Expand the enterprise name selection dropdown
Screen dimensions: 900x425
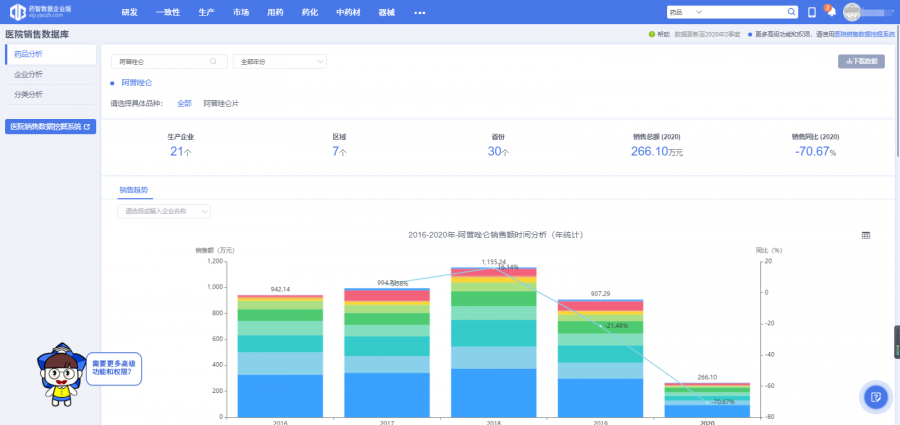(164, 211)
